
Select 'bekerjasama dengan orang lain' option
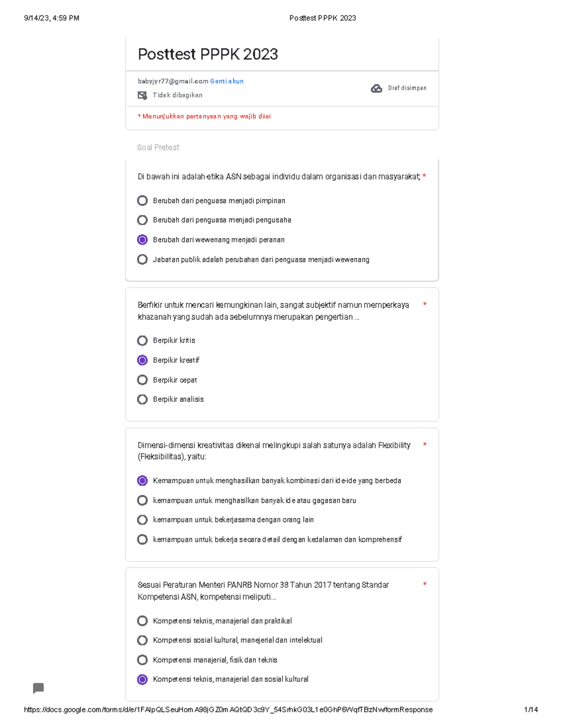click(143, 520)
